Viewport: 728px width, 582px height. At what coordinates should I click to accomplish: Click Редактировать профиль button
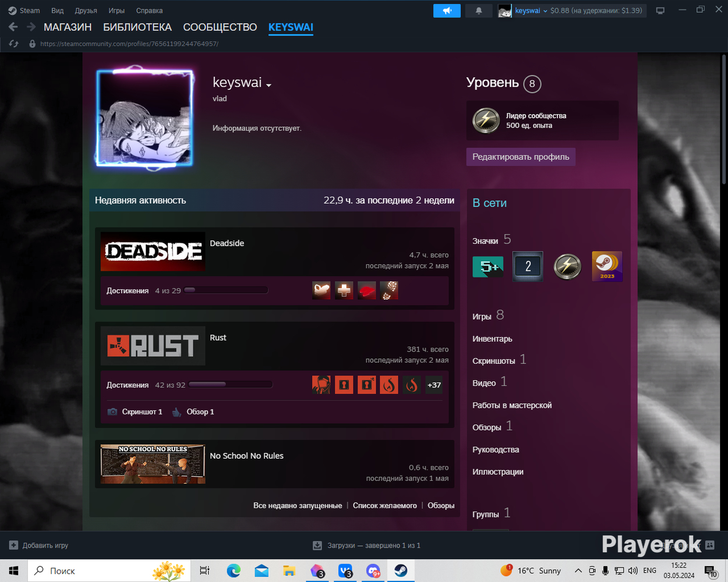[521, 157]
